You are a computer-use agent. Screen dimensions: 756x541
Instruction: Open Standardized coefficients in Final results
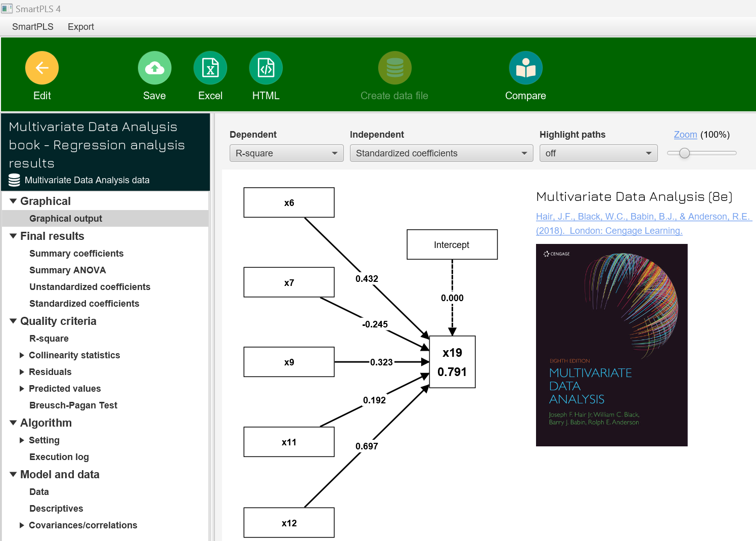[84, 304]
